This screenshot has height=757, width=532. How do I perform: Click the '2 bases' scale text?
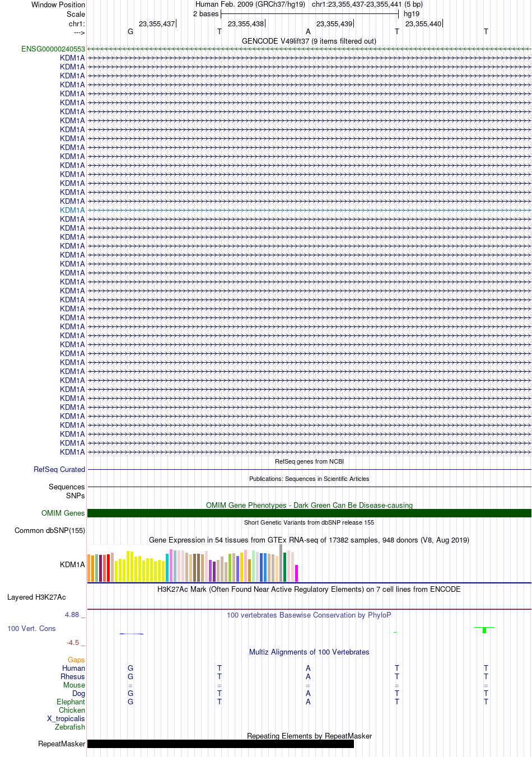206,14
